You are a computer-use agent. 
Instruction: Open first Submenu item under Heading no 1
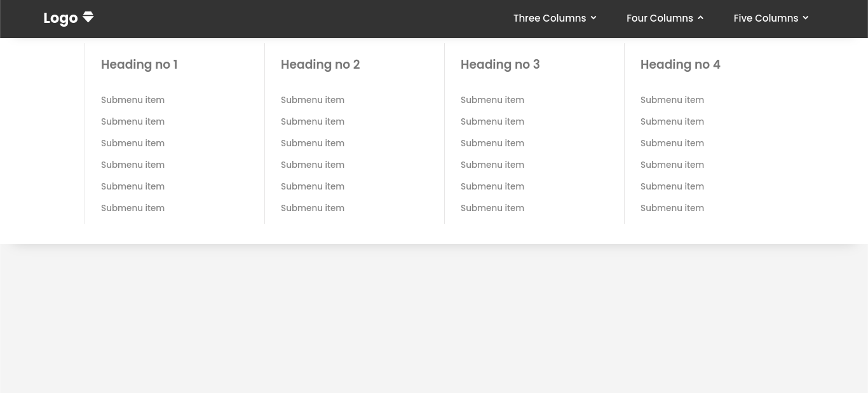pos(133,100)
